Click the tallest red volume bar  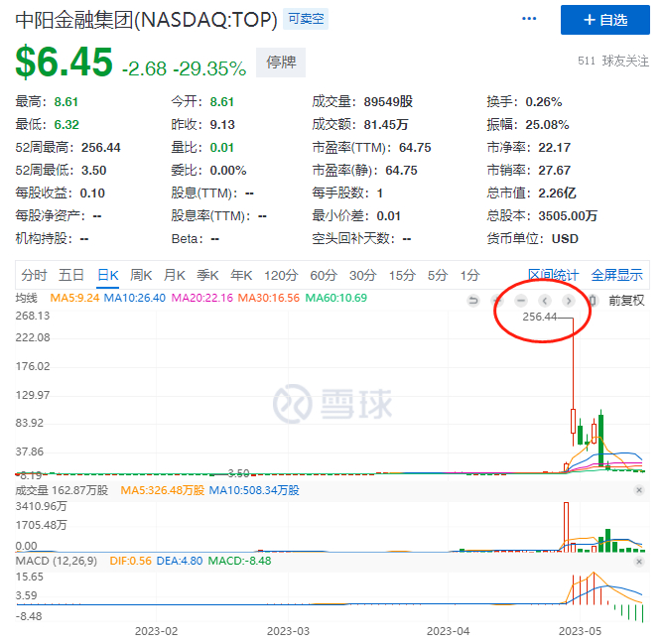tap(566, 527)
